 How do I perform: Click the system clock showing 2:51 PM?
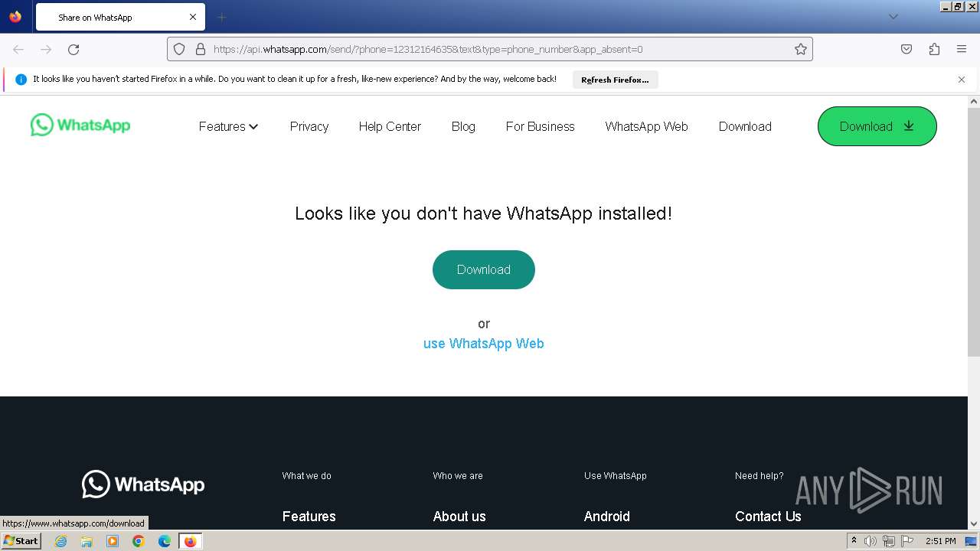(x=940, y=541)
